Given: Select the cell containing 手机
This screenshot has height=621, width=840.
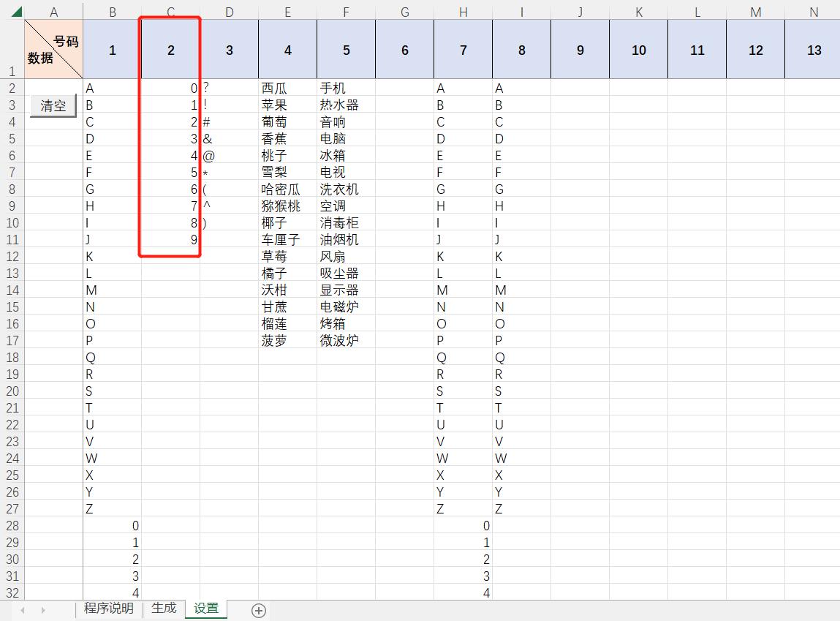Looking at the screenshot, I should (346, 88).
